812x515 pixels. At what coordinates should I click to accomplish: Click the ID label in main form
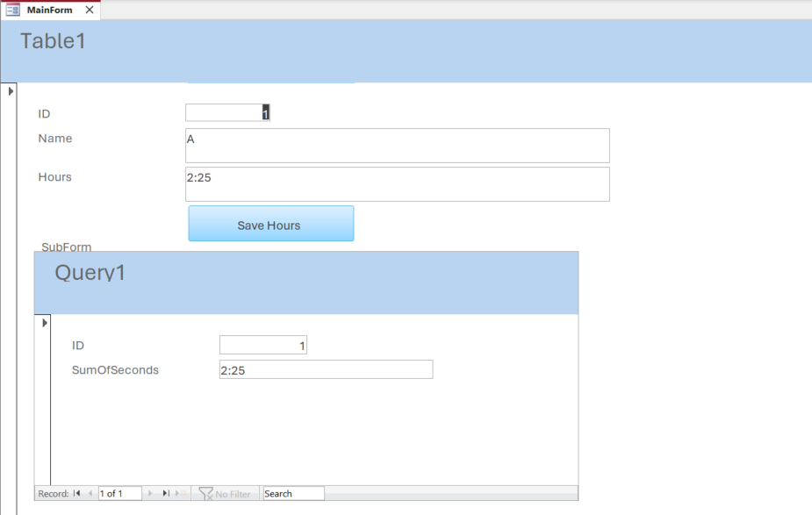pyautogui.click(x=44, y=114)
